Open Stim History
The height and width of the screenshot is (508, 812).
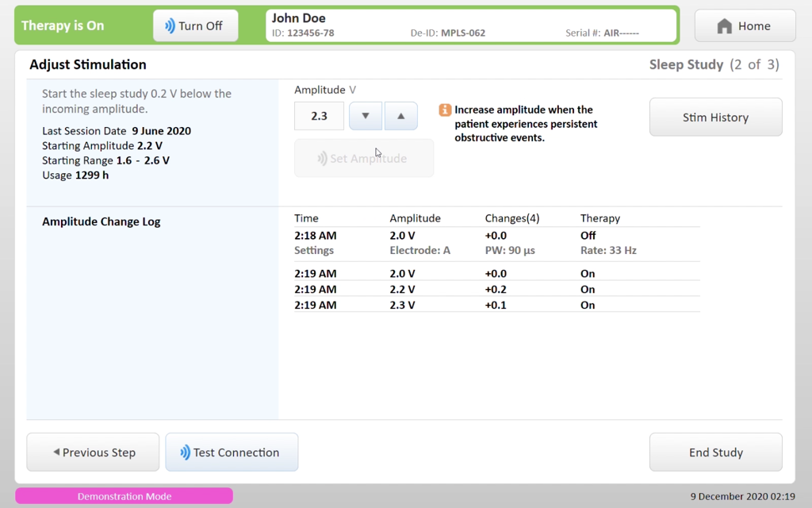pyautogui.click(x=716, y=117)
